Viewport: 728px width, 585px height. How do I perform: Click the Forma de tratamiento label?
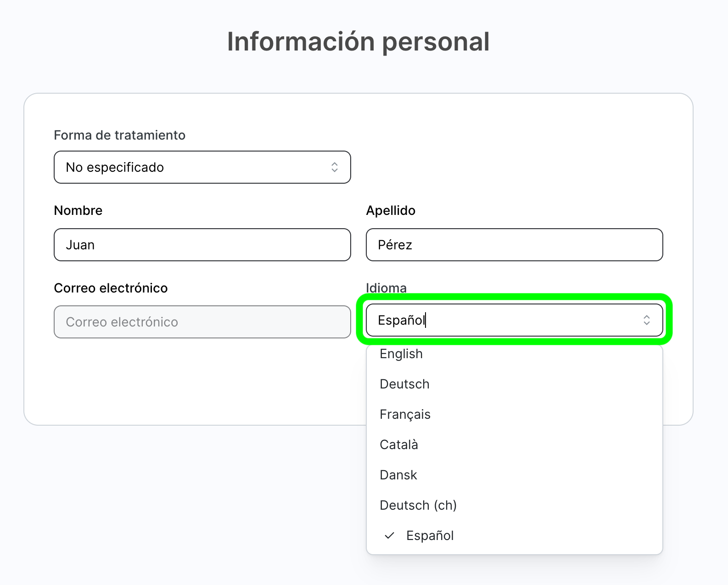click(120, 135)
